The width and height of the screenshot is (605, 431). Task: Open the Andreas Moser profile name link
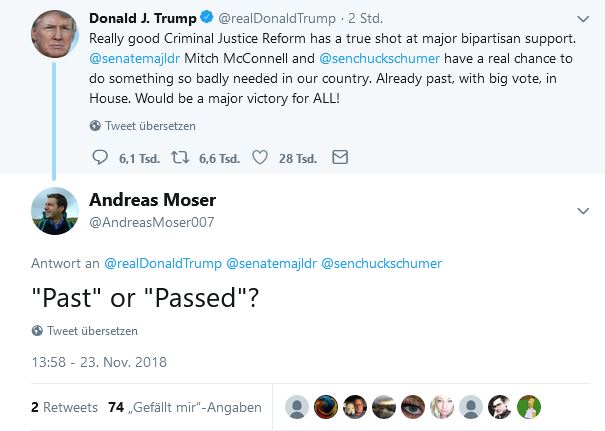tap(152, 200)
